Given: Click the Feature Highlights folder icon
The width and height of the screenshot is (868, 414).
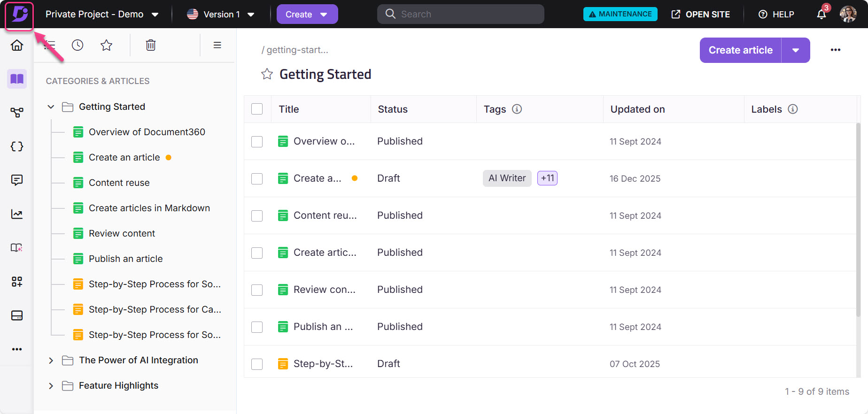Looking at the screenshot, I should coord(68,386).
